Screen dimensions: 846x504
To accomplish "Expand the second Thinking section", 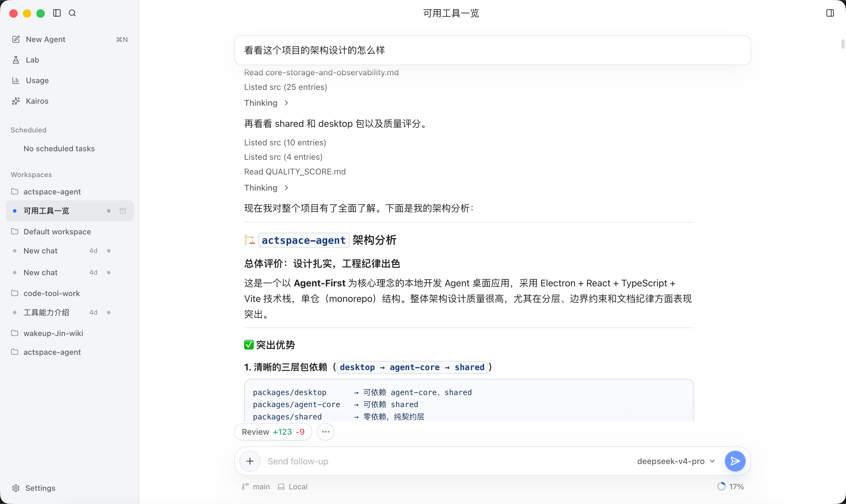I will pos(266,188).
